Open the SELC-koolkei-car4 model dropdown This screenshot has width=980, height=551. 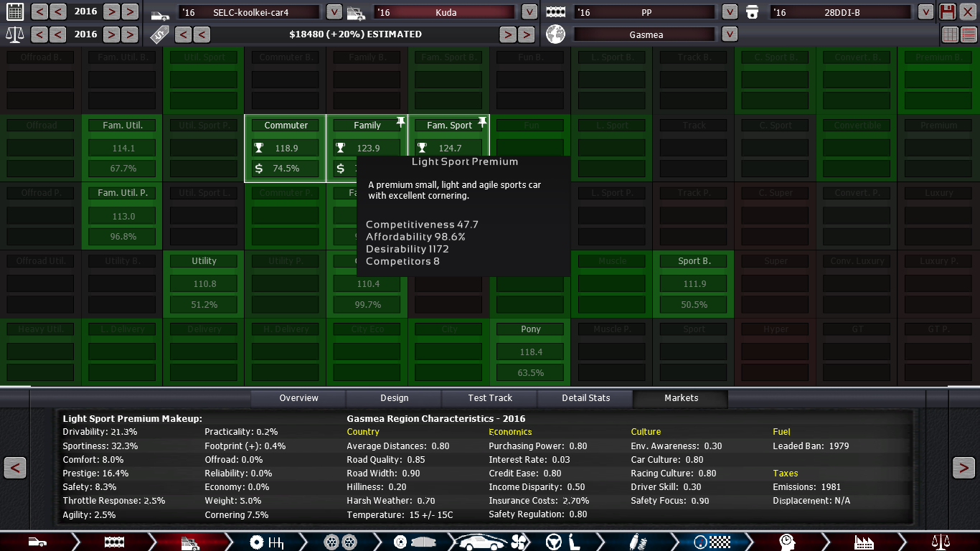pos(334,12)
